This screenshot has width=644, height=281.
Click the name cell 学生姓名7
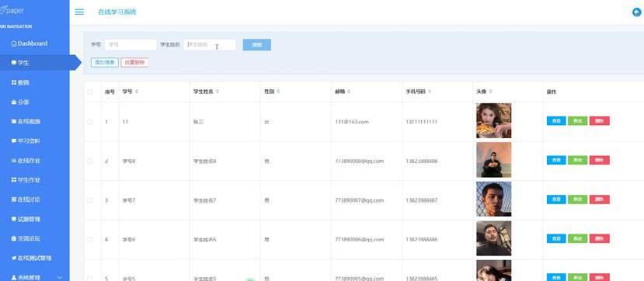(x=204, y=200)
